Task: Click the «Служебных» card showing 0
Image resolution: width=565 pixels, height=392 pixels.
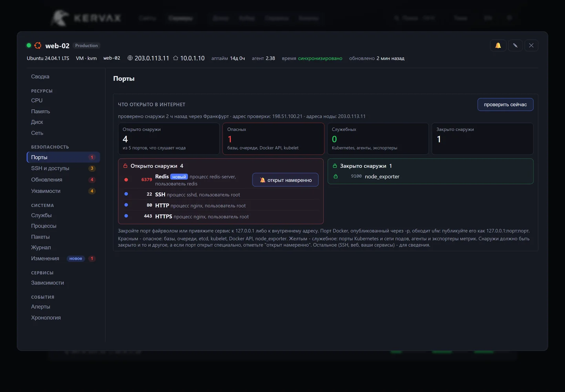Action: (x=378, y=139)
